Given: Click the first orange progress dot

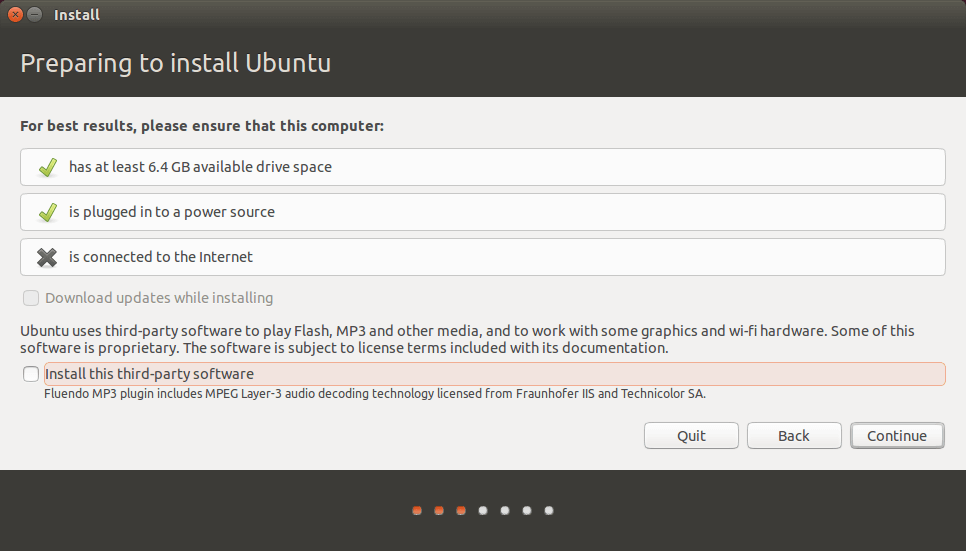Looking at the screenshot, I should (x=417, y=510).
